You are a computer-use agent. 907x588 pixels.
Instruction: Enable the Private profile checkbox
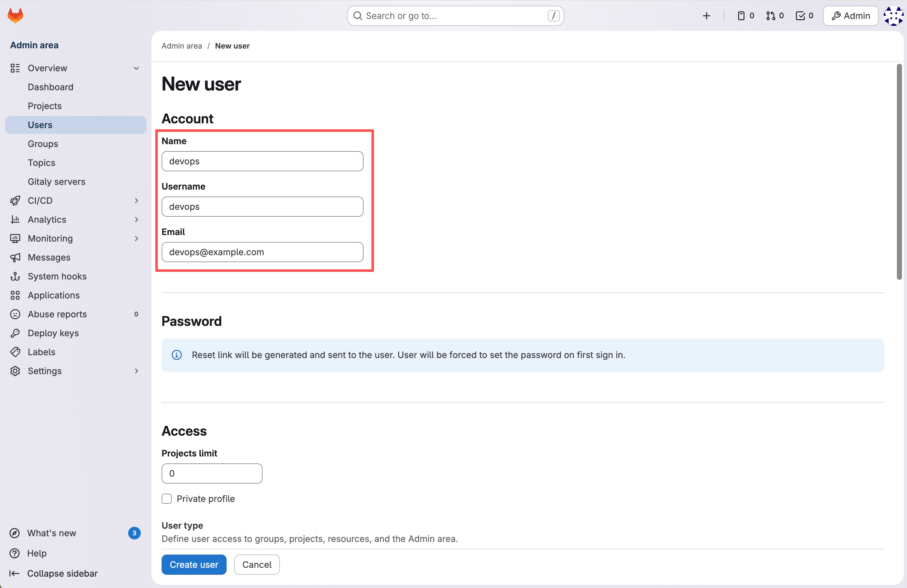point(167,498)
